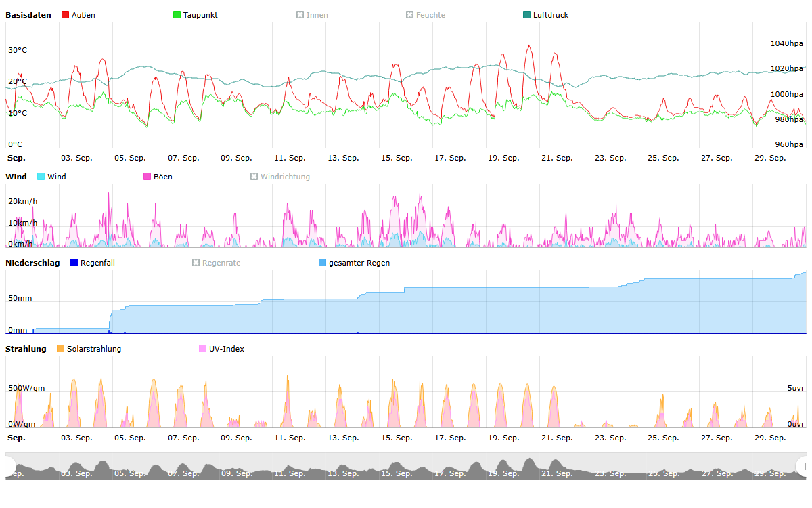Click the right navigator range handle
The height and width of the screenshot is (508, 812).
coord(803,466)
